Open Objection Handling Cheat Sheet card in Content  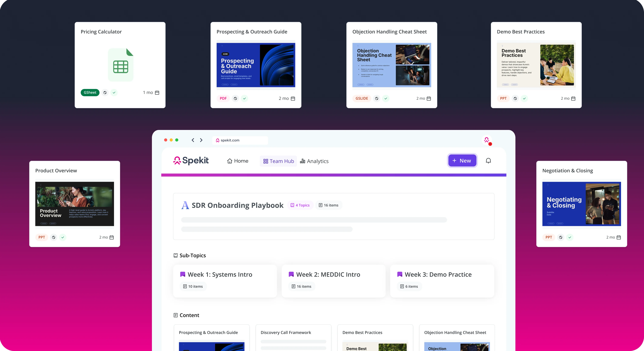tap(457, 338)
